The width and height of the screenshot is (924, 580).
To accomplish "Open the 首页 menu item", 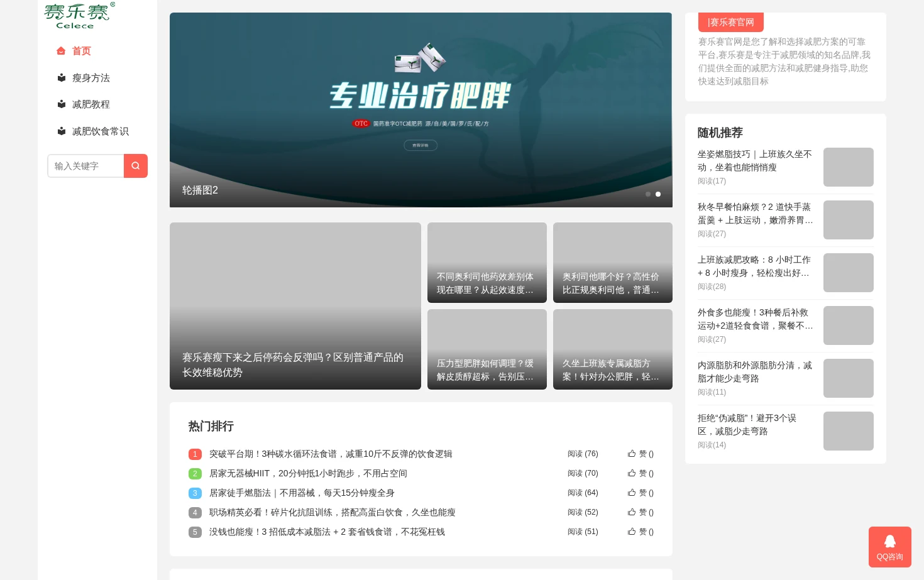I will [82, 51].
